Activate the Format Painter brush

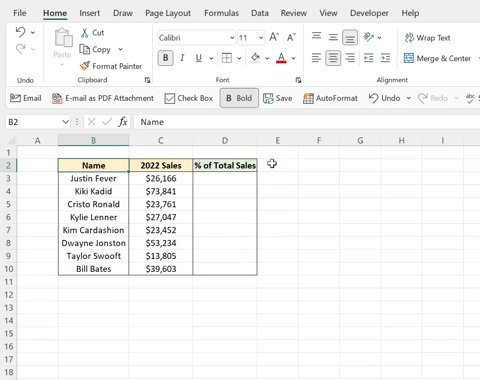pos(85,66)
